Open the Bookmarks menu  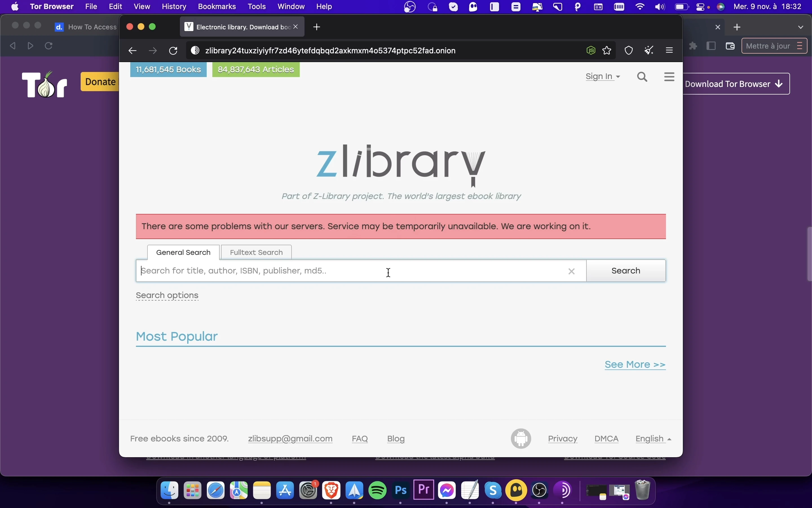(x=217, y=7)
